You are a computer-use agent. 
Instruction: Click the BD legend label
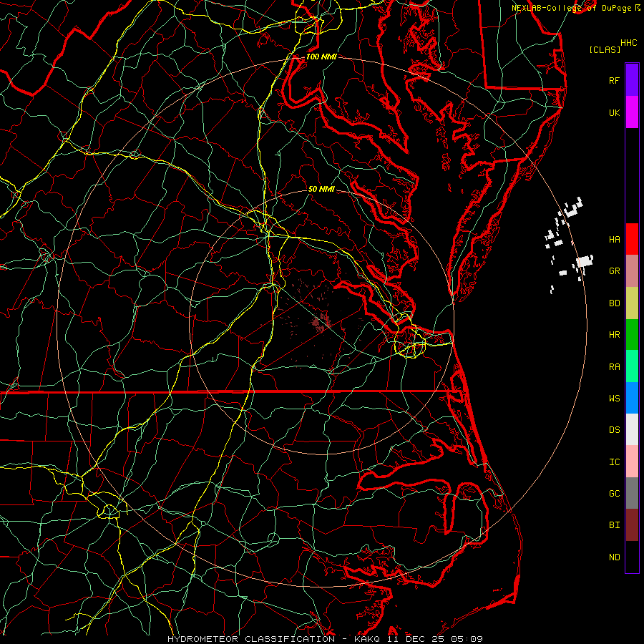click(x=614, y=303)
